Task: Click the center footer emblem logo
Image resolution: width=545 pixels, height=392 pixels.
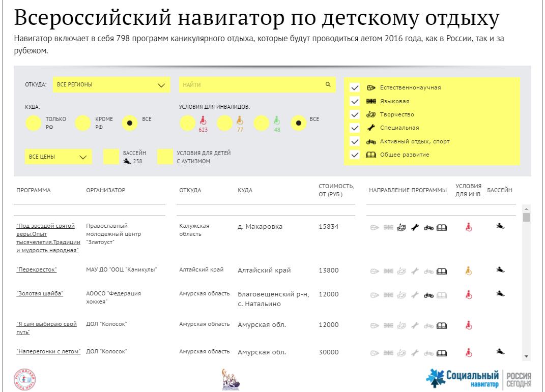Action: pyautogui.click(x=230, y=379)
